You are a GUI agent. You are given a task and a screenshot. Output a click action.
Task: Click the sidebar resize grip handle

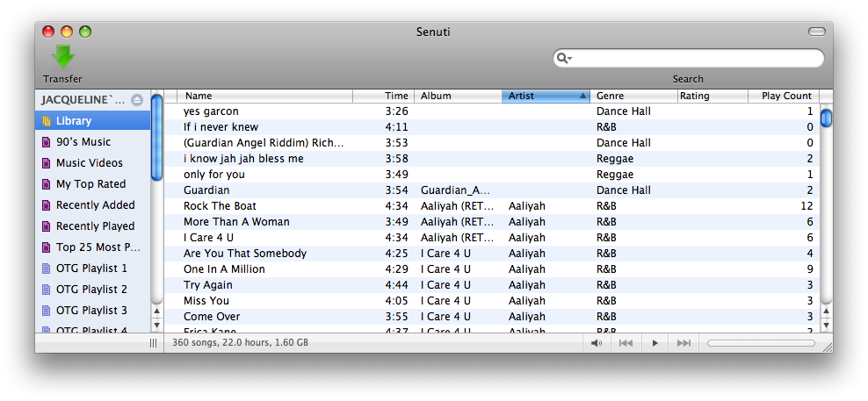153,343
